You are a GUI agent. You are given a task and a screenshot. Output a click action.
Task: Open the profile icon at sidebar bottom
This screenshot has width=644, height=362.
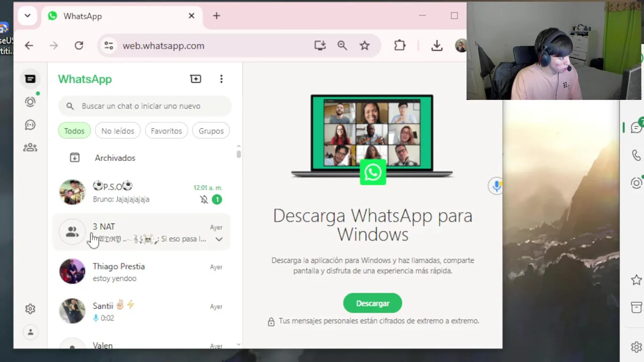(x=30, y=332)
